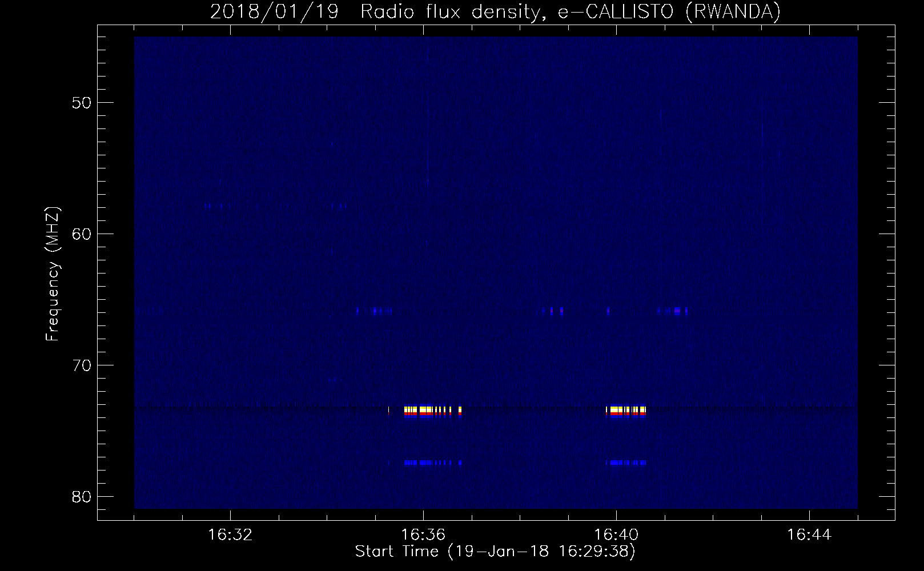924x571 pixels.
Task: Select the 70 frequency tick label
Action: pyautogui.click(x=82, y=365)
